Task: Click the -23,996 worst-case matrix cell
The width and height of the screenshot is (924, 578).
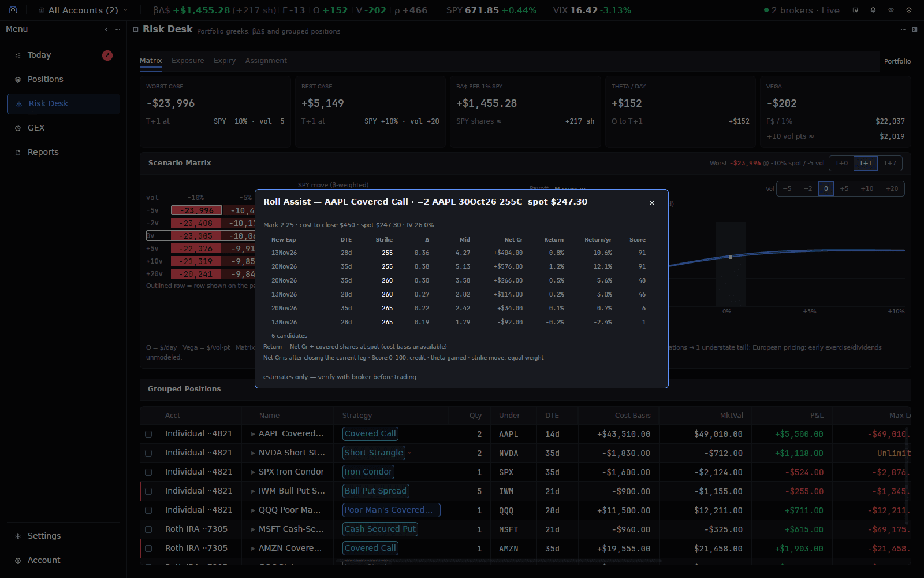Action: [x=197, y=210]
